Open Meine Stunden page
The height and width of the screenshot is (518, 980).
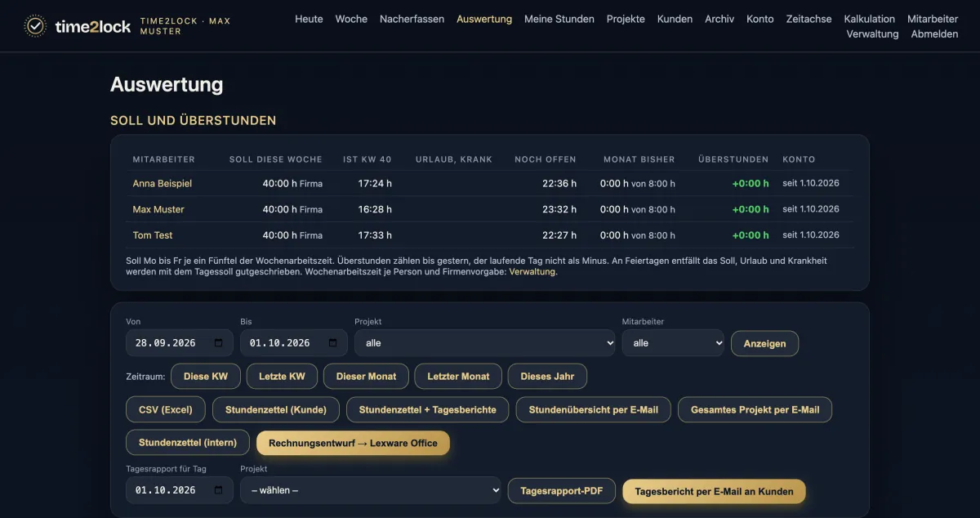point(559,19)
